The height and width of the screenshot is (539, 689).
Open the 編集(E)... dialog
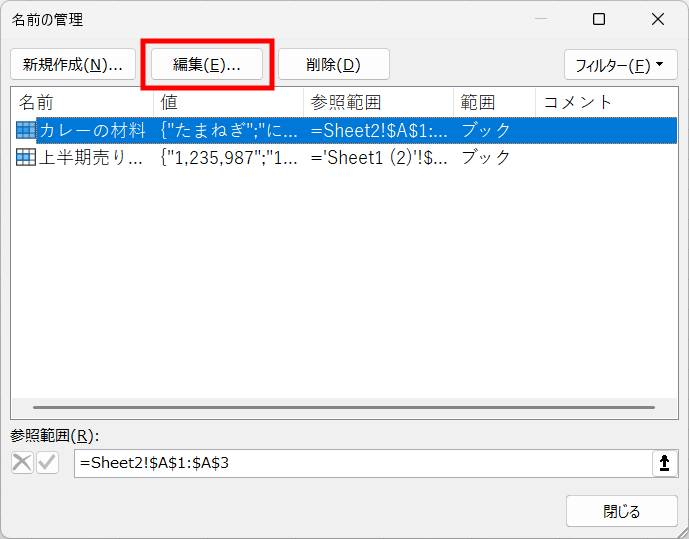[x=207, y=65]
